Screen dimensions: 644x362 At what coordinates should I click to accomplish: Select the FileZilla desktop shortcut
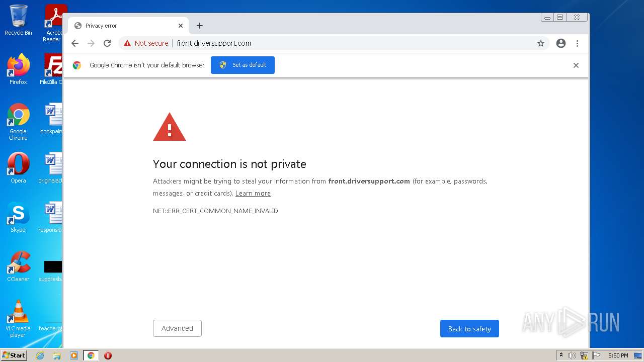coord(51,69)
